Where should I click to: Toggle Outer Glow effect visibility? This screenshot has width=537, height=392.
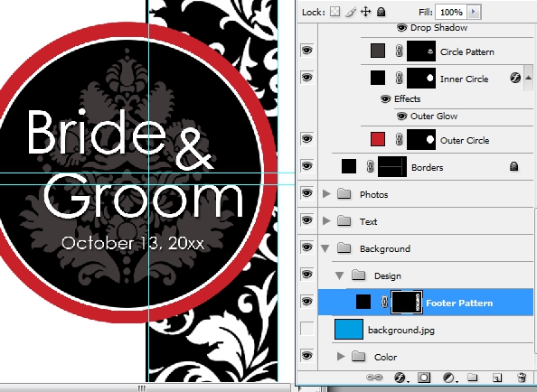pyautogui.click(x=401, y=117)
